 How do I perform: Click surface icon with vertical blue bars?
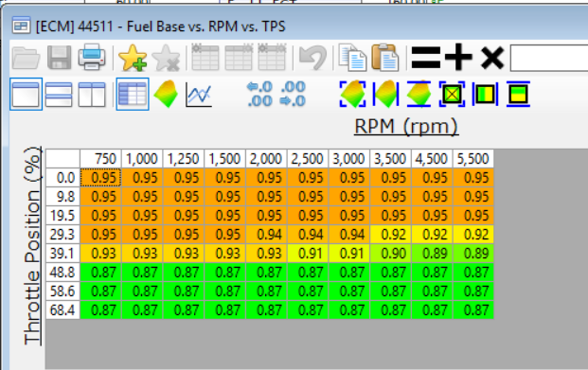386,94
